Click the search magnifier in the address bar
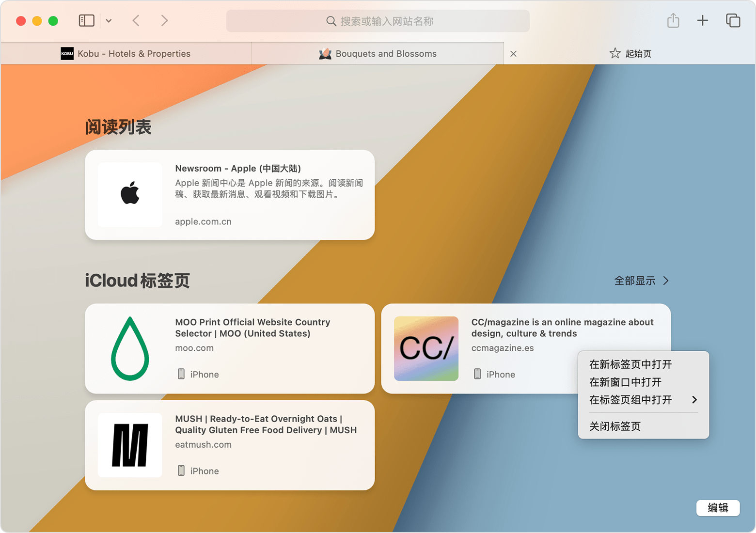756x533 pixels. pos(331,21)
